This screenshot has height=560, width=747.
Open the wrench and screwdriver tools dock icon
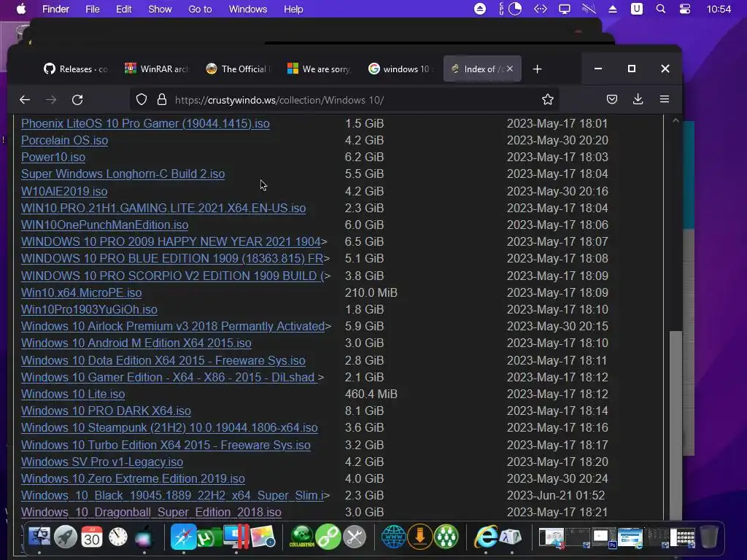click(355, 537)
